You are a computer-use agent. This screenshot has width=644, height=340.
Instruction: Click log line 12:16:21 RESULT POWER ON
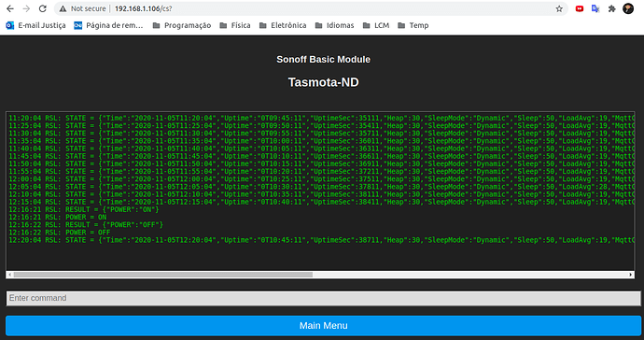(x=84, y=209)
